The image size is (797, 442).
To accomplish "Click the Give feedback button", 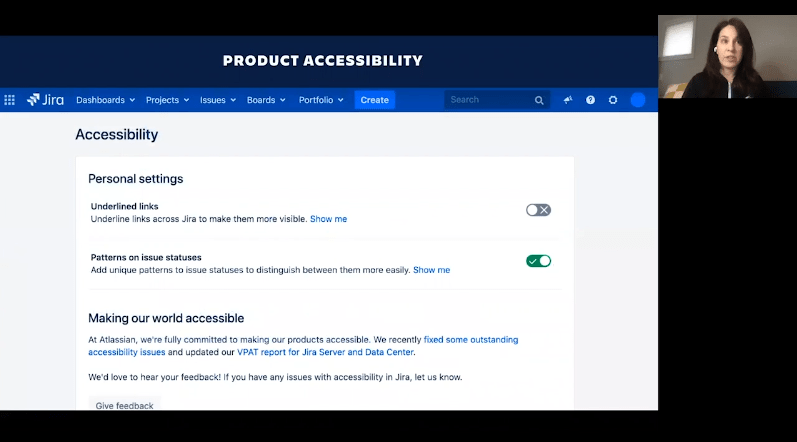I will pyautogui.click(x=125, y=405).
